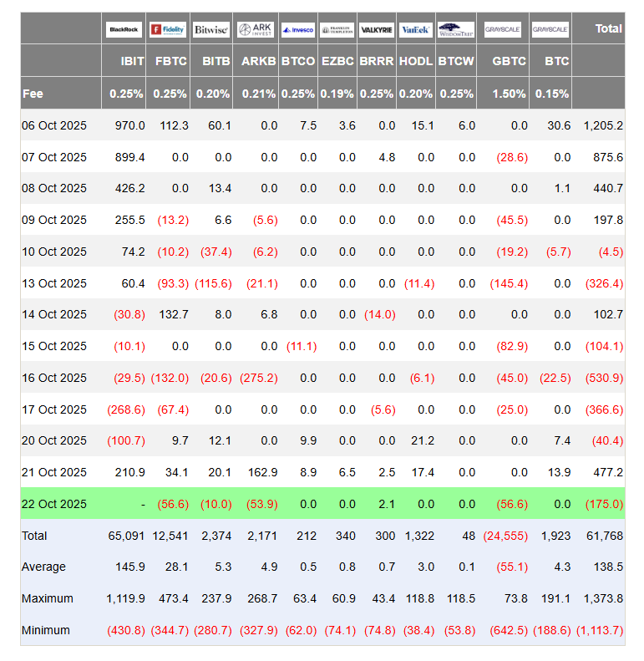Screen dimensions: 644x661
Task: Select the 06 Oct 2025 date cell
Action: coord(54,125)
